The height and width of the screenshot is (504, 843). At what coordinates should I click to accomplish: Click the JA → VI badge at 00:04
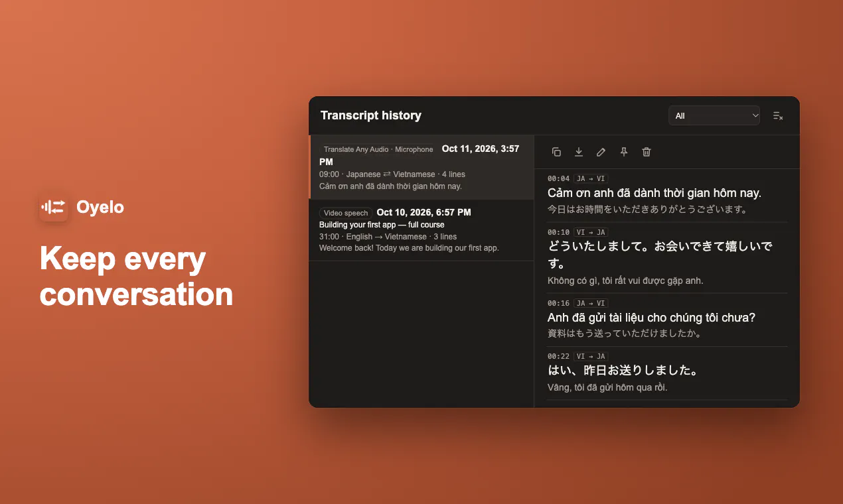591,178
